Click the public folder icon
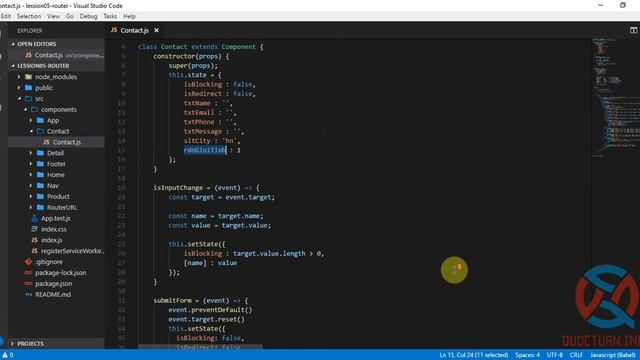 pyautogui.click(x=29, y=88)
